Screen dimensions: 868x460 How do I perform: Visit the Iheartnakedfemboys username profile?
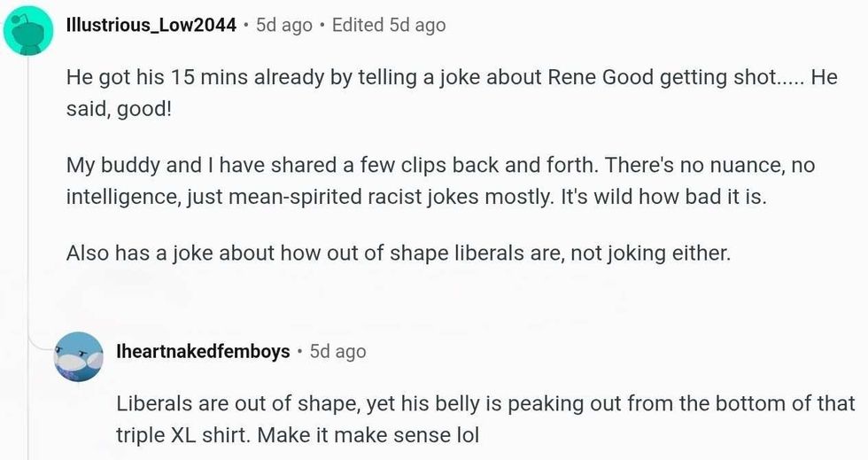pyautogui.click(x=203, y=351)
